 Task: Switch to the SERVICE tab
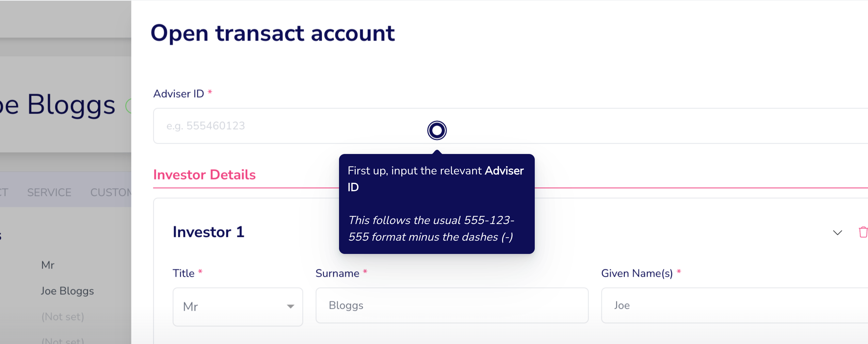(x=49, y=192)
